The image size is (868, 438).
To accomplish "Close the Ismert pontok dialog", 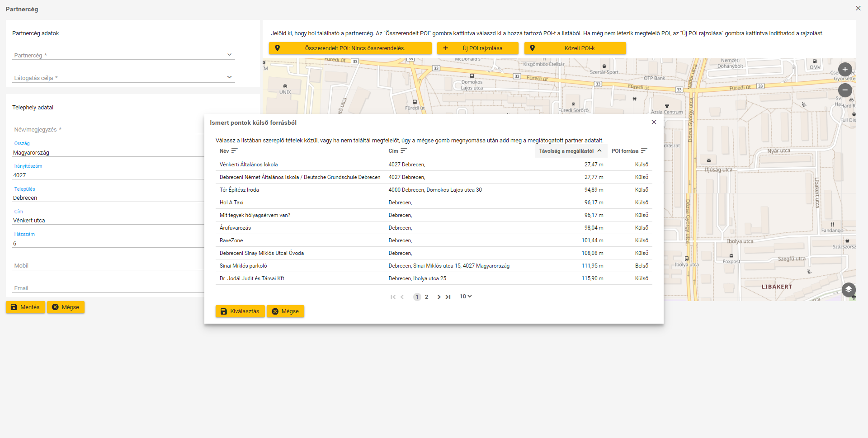I will [x=654, y=122].
